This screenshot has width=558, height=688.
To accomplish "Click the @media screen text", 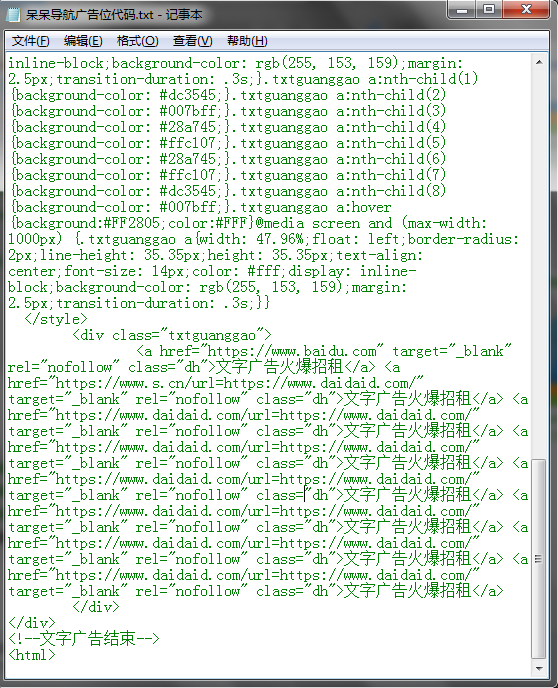I will 308,223.
